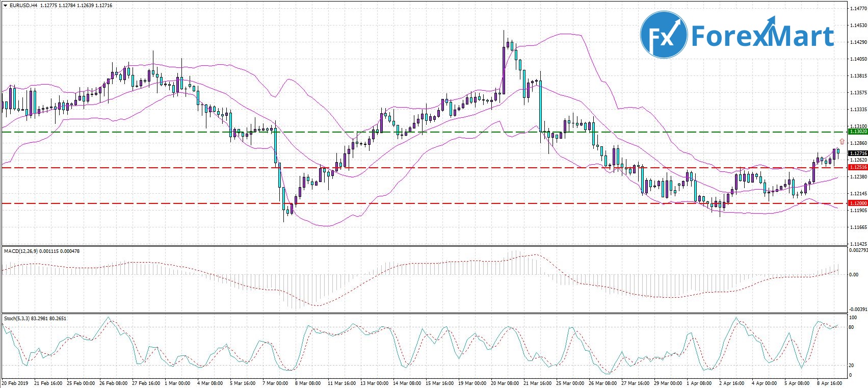This screenshot has width=868, height=388.
Task: Click the 1.14770 top price scale value
Action: [858, 9]
